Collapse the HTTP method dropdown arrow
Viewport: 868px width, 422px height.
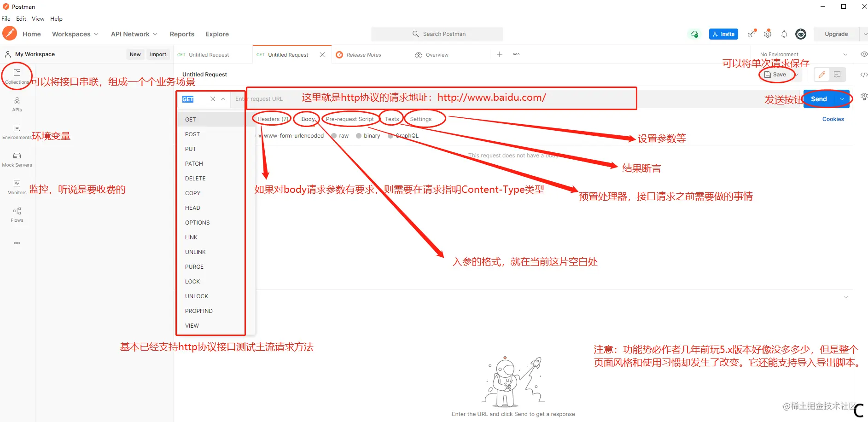coord(223,99)
